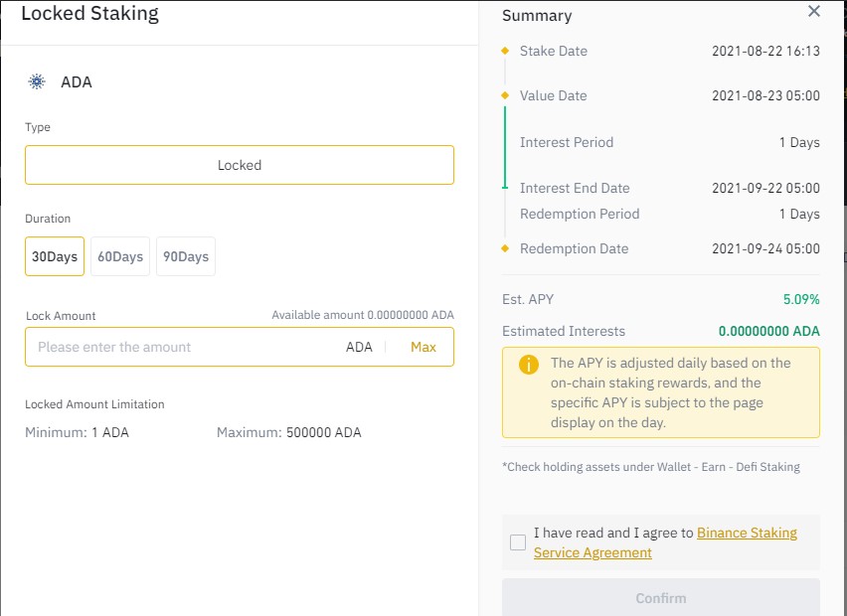Viewport: 847px width, 616px height.
Task: Click the Est. APY value 5.09%
Action: (x=801, y=299)
